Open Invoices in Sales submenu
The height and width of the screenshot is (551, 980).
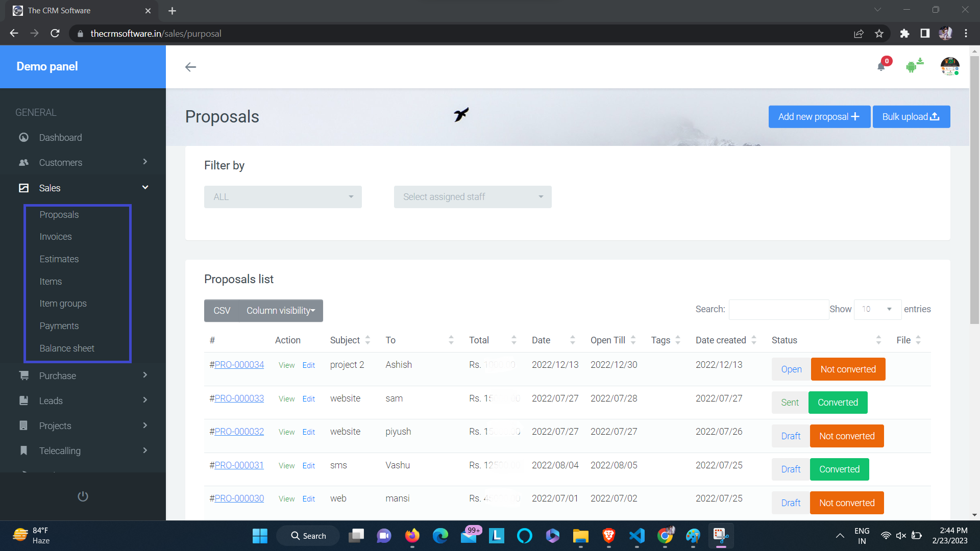(56, 237)
